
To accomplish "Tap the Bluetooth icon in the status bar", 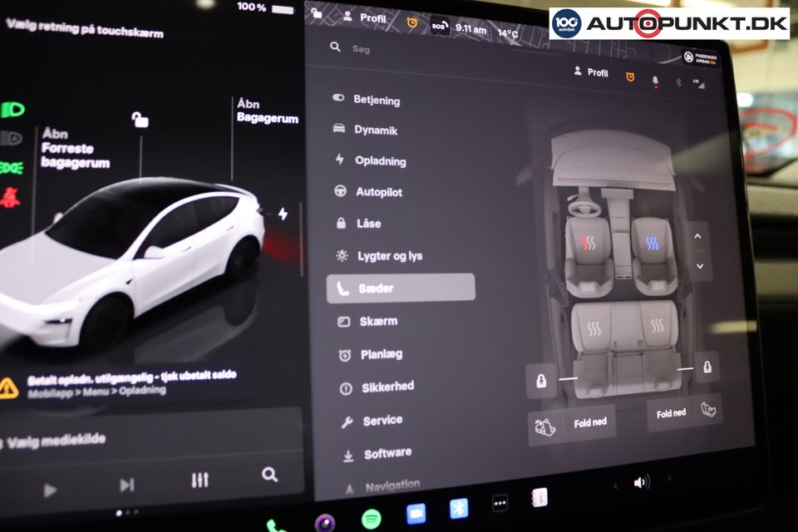I will (678, 81).
